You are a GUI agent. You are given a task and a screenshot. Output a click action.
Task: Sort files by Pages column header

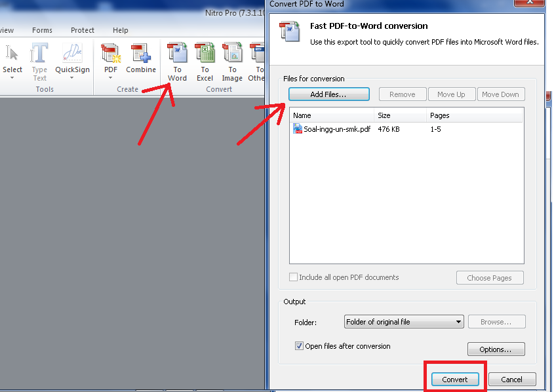(474, 115)
